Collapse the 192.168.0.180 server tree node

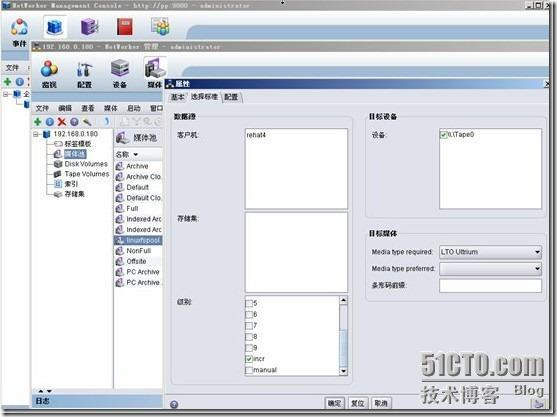pyautogui.click(x=36, y=134)
